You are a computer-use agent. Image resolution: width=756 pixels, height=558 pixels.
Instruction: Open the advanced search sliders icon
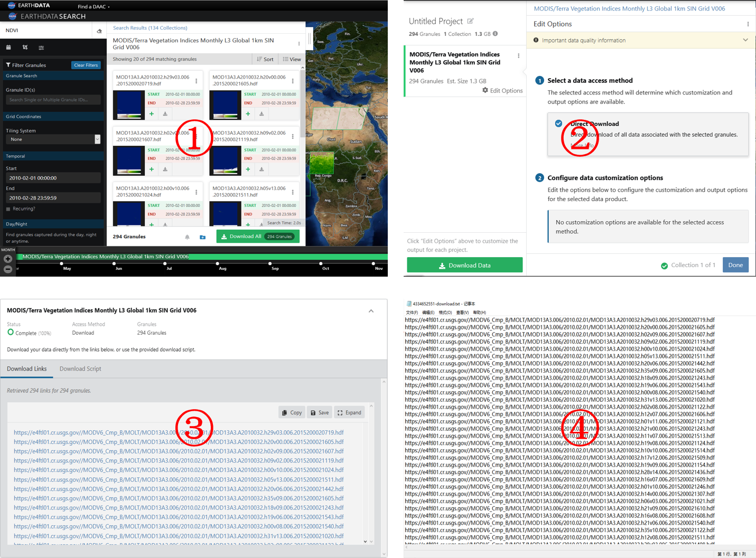click(41, 48)
